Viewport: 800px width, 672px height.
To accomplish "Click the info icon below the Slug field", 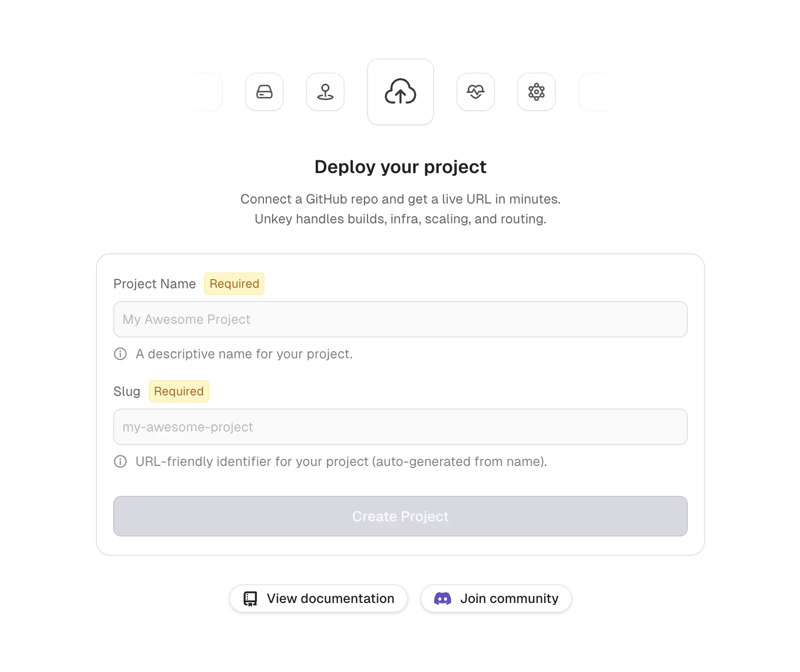I will click(120, 462).
